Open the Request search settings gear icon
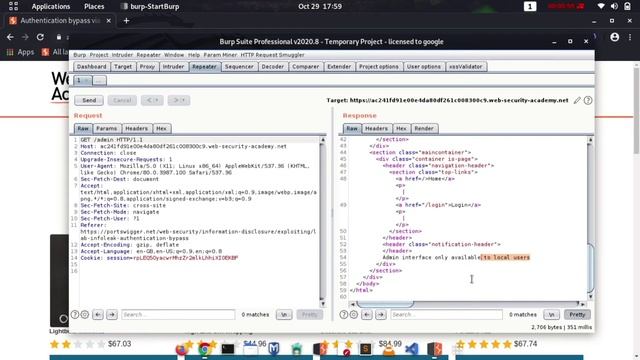Viewport: 640px width, 360px height. point(84,315)
